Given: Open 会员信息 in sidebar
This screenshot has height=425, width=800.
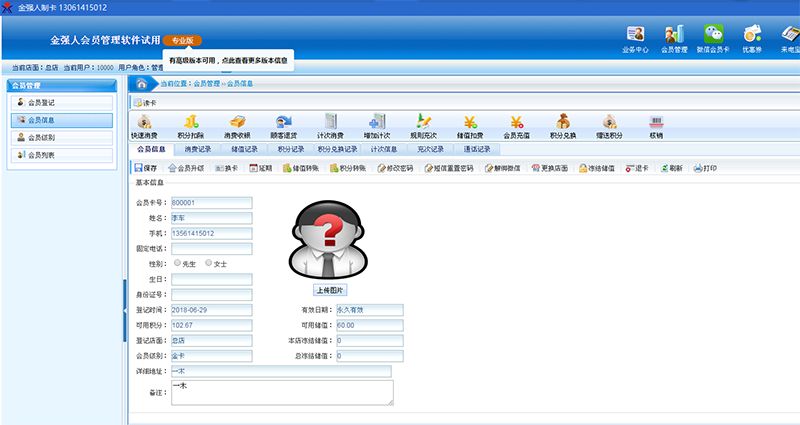Looking at the screenshot, I should pyautogui.click(x=62, y=120).
